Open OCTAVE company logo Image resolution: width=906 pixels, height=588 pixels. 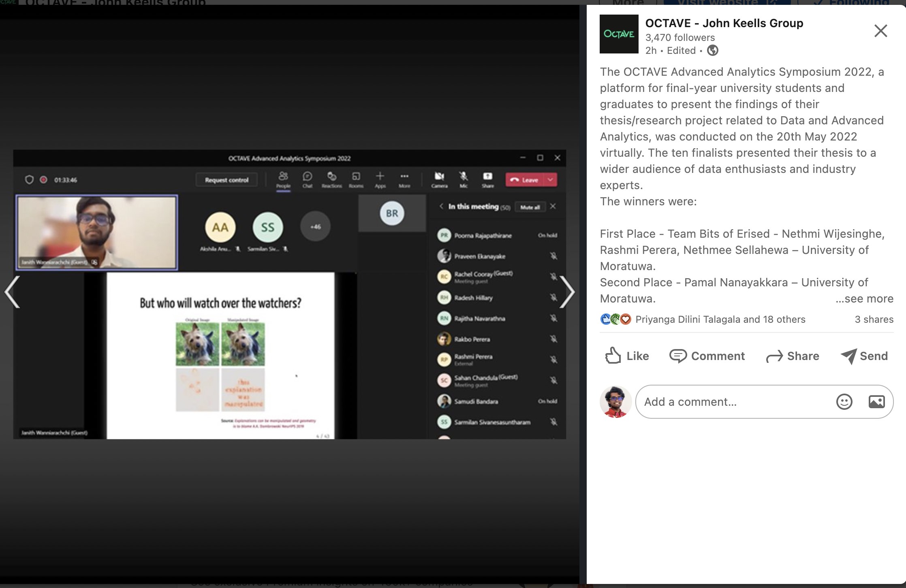tap(619, 34)
